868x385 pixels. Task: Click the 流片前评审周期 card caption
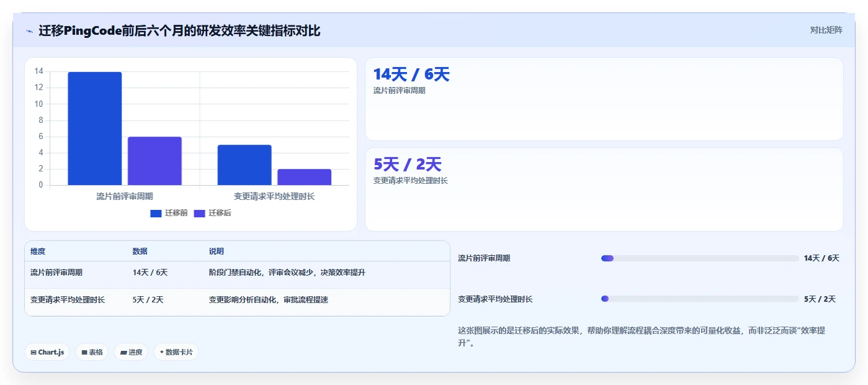pyautogui.click(x=400, y=91)
